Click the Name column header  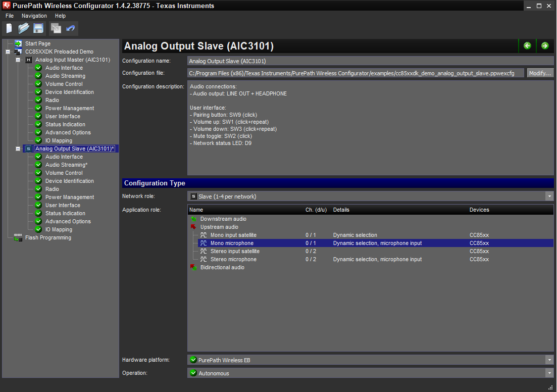tap(196, 210)
